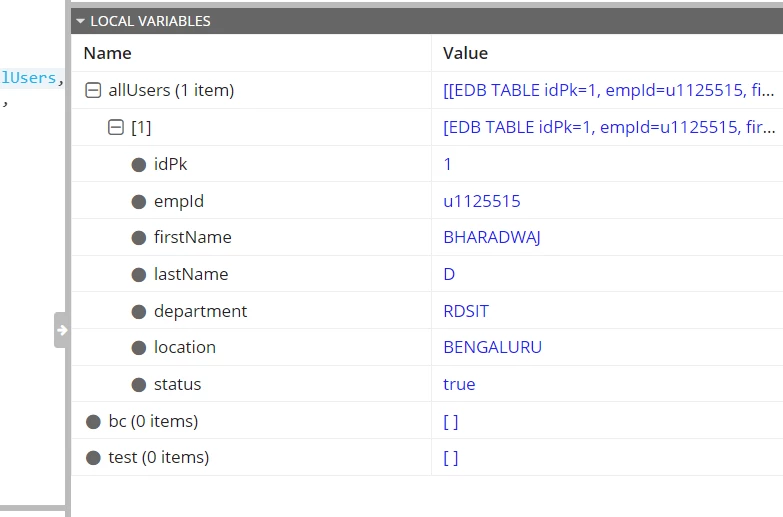This screenshot has width=783, height=517.
Task: Select the bc (0 items) variable
Action: [153, 421]
